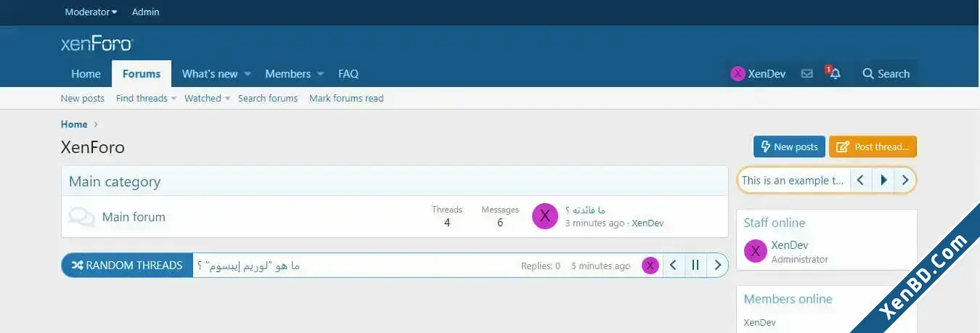Open the alerts bell with red badge
This screenshot has height=333, width=980.
tap(833, 73)
